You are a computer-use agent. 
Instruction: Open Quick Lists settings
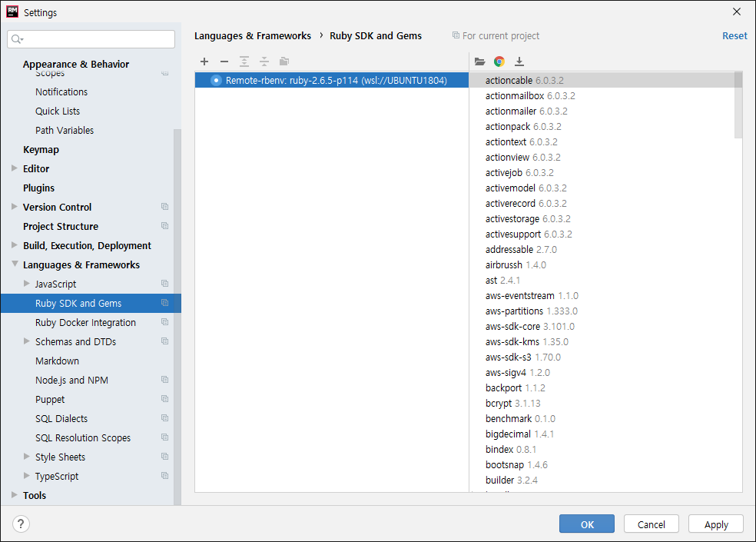pyautogui.click(x=58, y=111)
